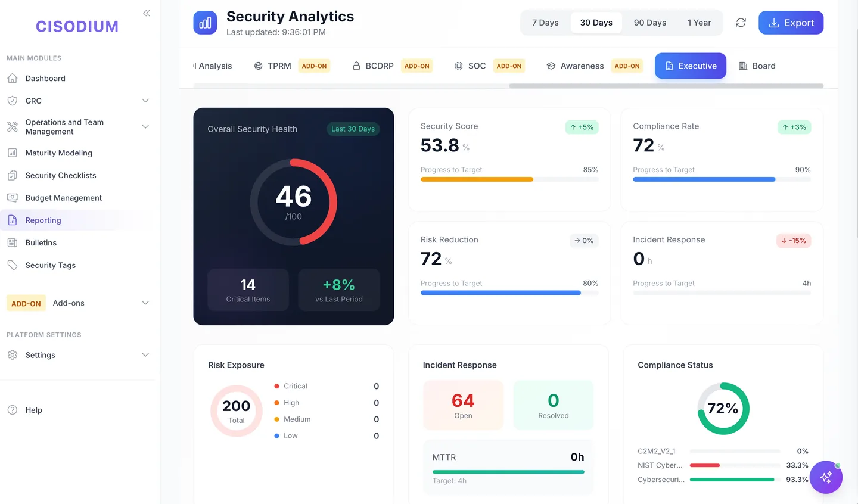Image resolution: width=858 pixels, height=504 pixels.
Task: Select the 7 Days time range
Action: [545, 23]
